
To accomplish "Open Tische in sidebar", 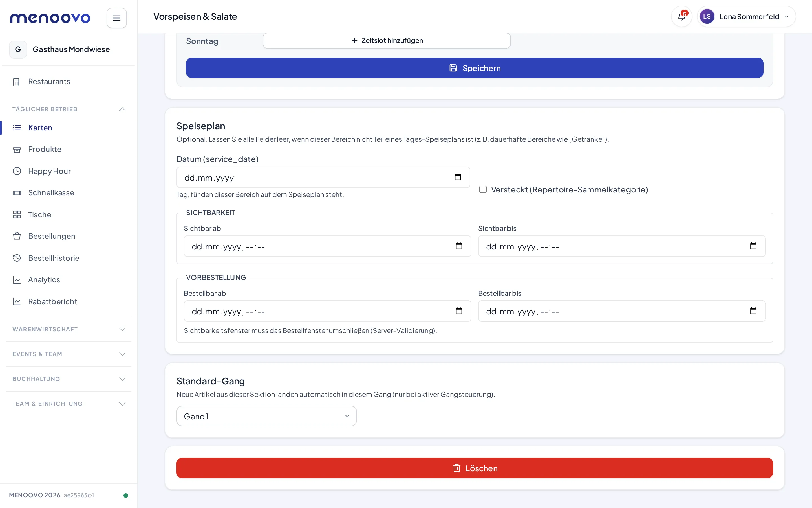I will click(x=69, y=215).
